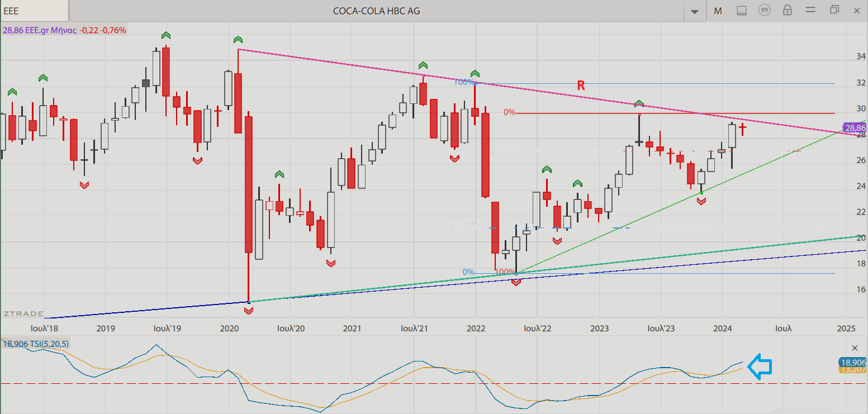The image size is (868, 414).
Task: Click the EEE symbol input field
Action: (x=35, y=11)
